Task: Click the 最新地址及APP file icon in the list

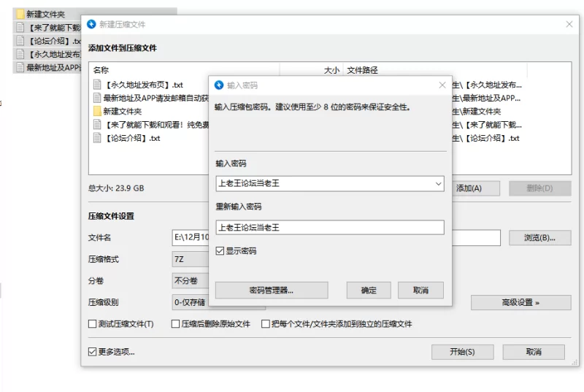Action: 97,98
